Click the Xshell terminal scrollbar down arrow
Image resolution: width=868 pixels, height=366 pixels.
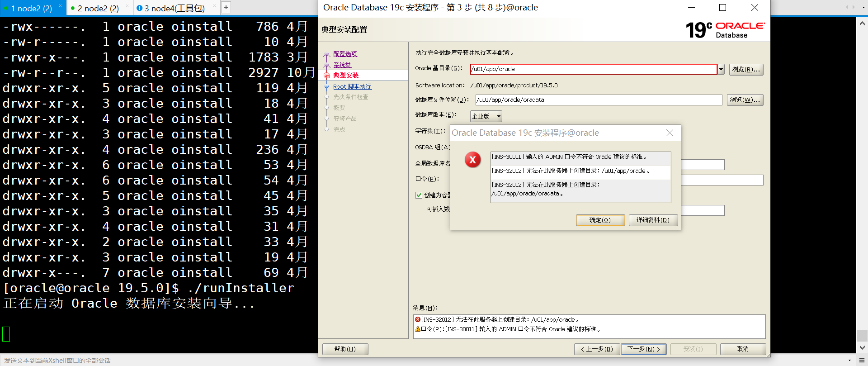tap(863, 347)
